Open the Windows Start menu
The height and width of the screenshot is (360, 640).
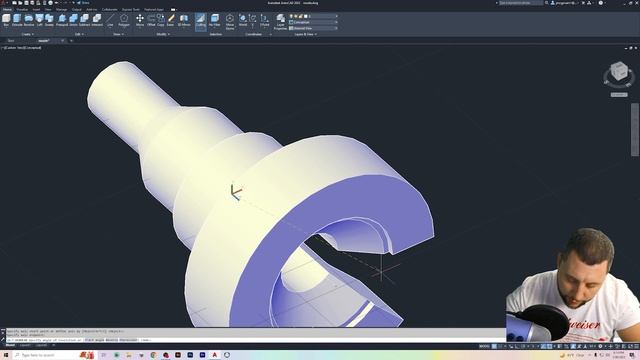point(6,355)
